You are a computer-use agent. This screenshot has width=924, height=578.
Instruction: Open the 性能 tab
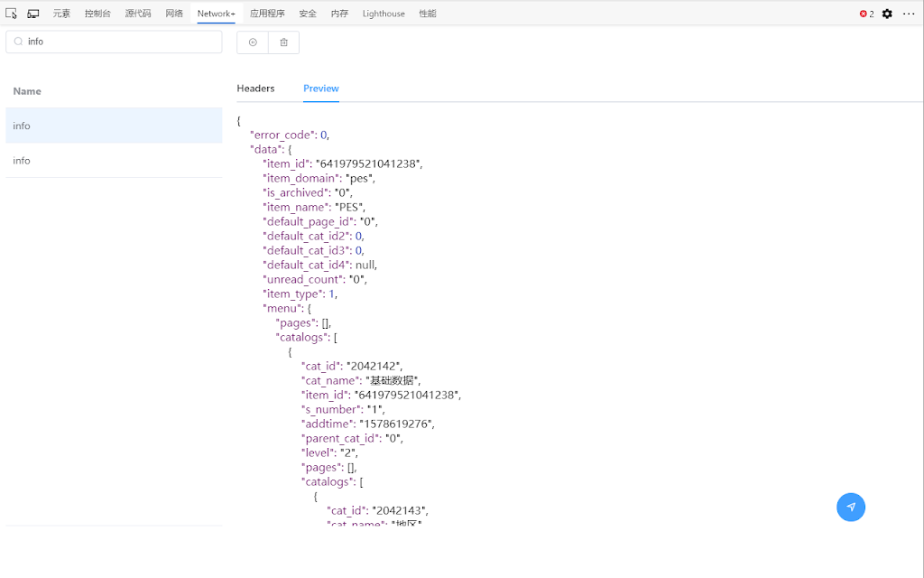point(428,13)
